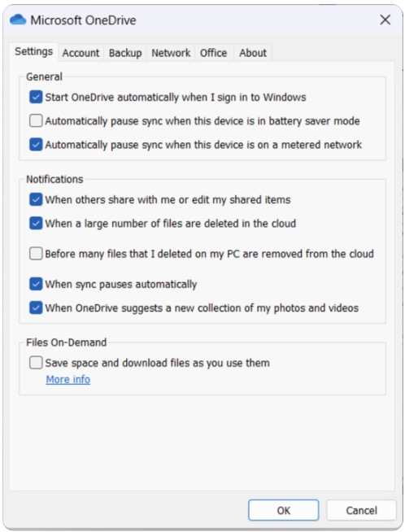Select the Settings tab
Screen dimensions: 405x532
coord(34,51)
